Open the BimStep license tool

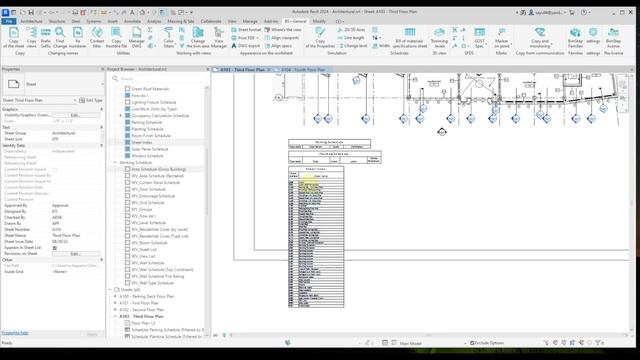(x=613, y=38)
